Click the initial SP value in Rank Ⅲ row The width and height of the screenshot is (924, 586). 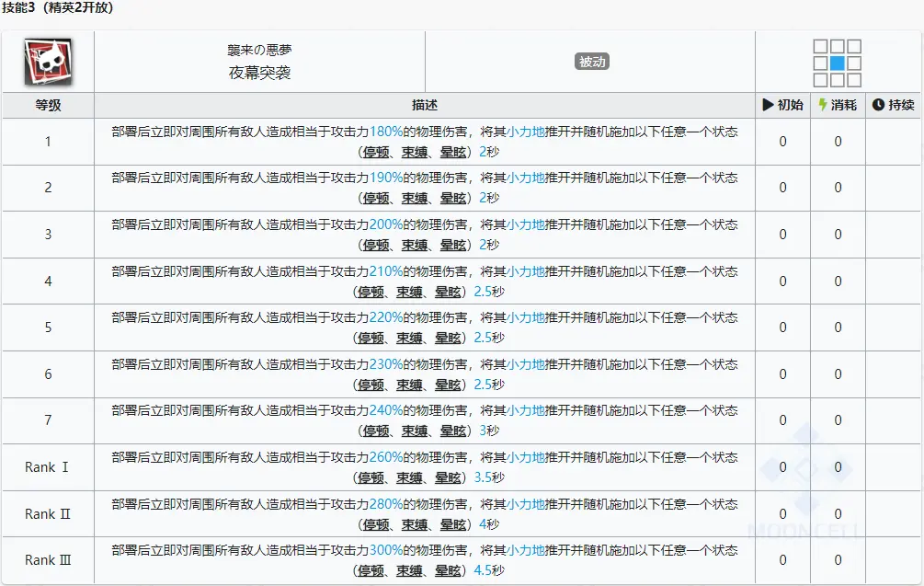pyautogui.click(x=782, y=560)
